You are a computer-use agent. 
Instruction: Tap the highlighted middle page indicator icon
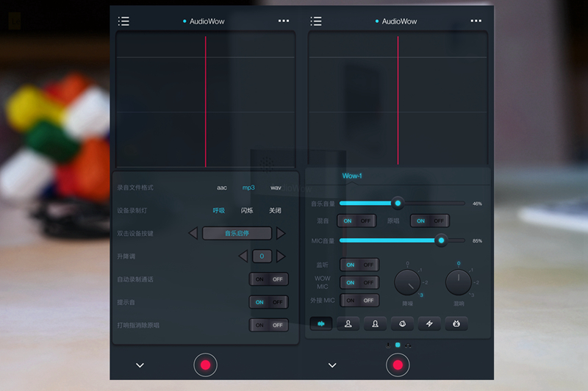[x=398, y=345]
